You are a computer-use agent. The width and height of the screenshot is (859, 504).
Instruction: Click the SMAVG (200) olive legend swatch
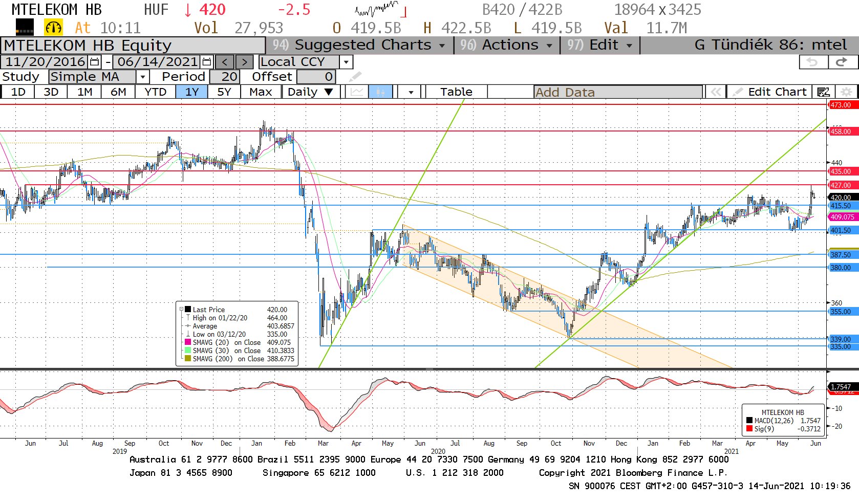tap(188, 359)
